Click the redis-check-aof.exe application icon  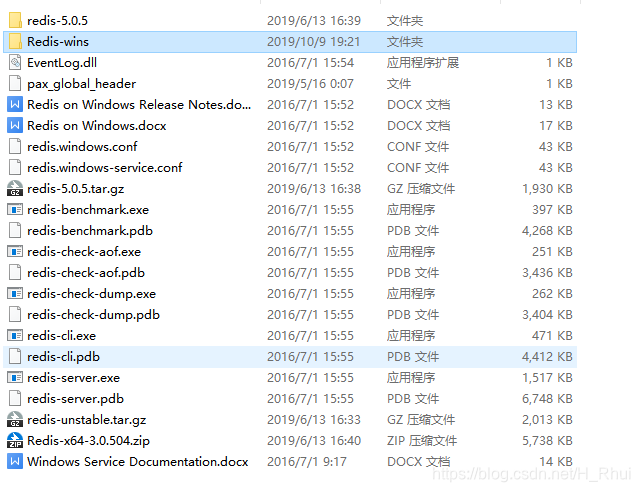[x=15, y=252]
